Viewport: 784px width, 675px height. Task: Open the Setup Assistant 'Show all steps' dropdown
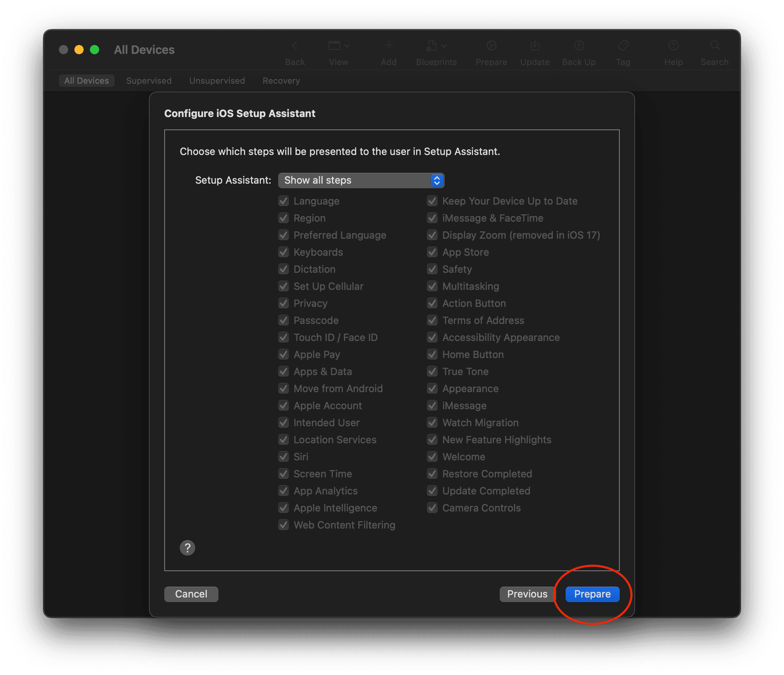click(x=361, y=180)
